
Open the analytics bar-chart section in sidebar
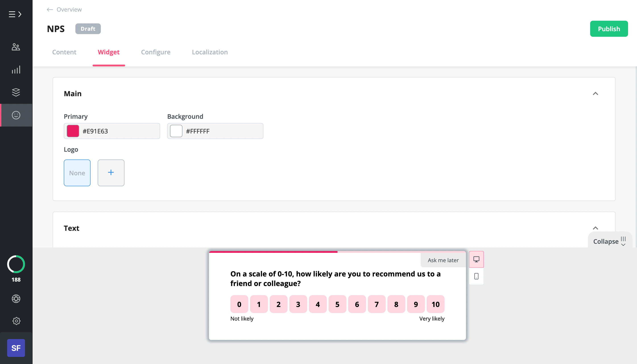pyautogui.click(x=16, y=70)
